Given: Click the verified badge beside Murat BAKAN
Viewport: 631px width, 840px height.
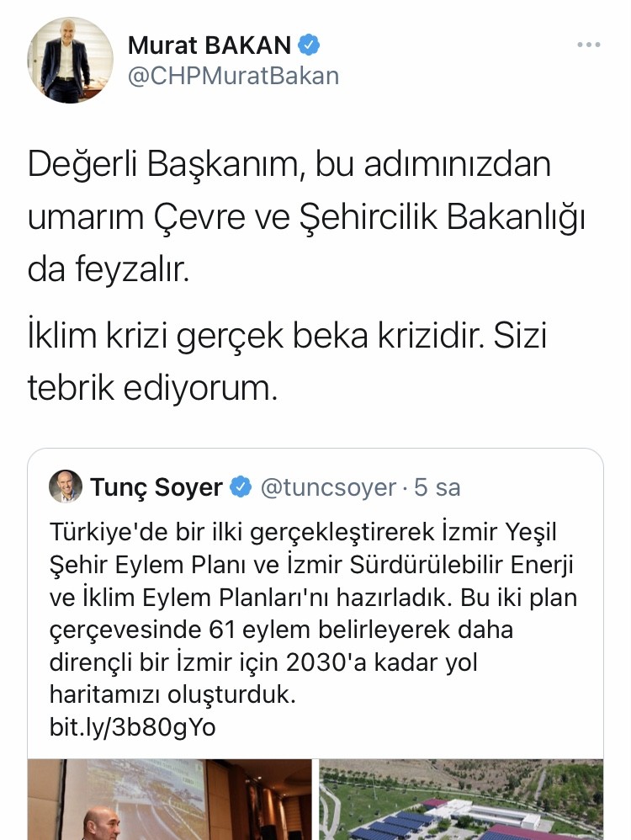Looking at the screenshot, I should tap(310, 45).
